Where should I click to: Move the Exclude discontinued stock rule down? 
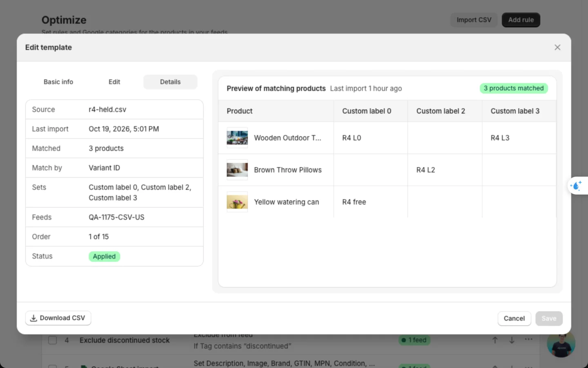point(512,340)
